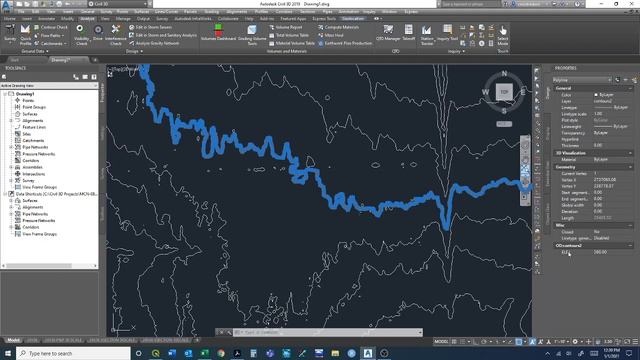
Task: Switch to the Annotate ribbon tab
Action: [x=46, y=19]
